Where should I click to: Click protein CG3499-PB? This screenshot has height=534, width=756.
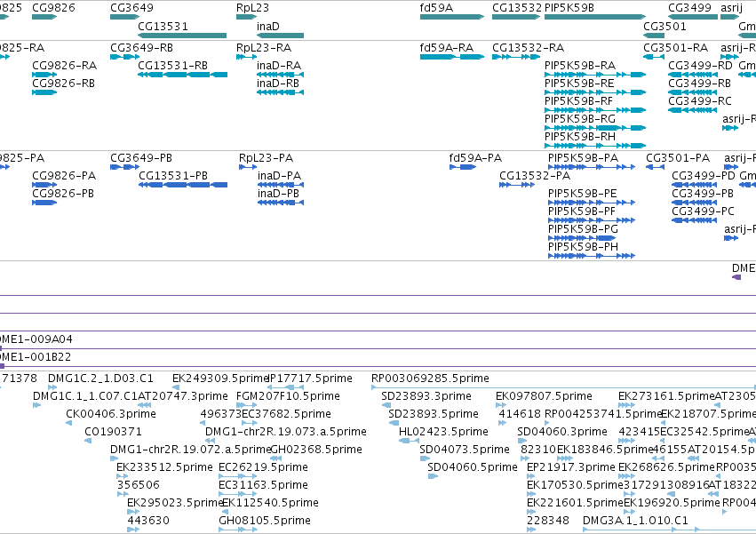pyautogui.click(x=695, y=203)
